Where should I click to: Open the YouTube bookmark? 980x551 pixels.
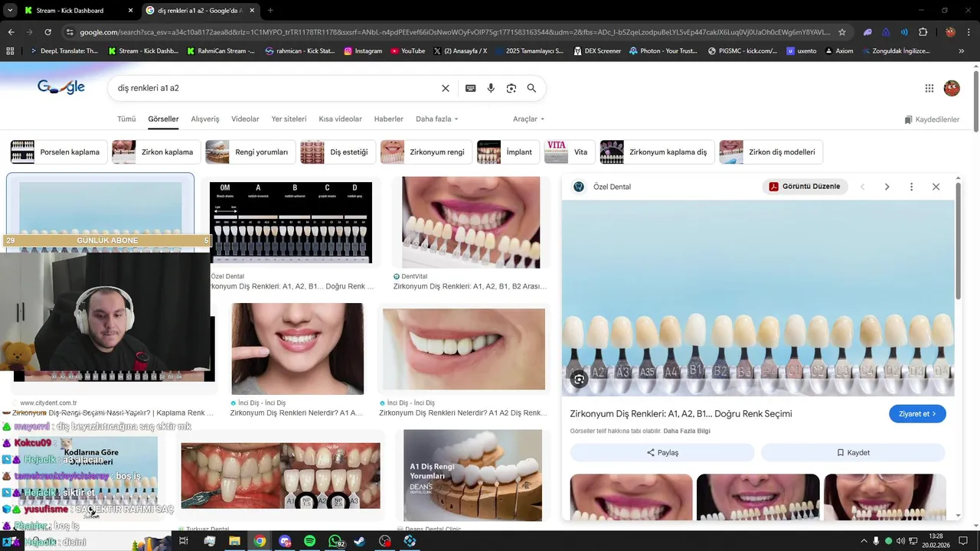[x=407, y=51]
